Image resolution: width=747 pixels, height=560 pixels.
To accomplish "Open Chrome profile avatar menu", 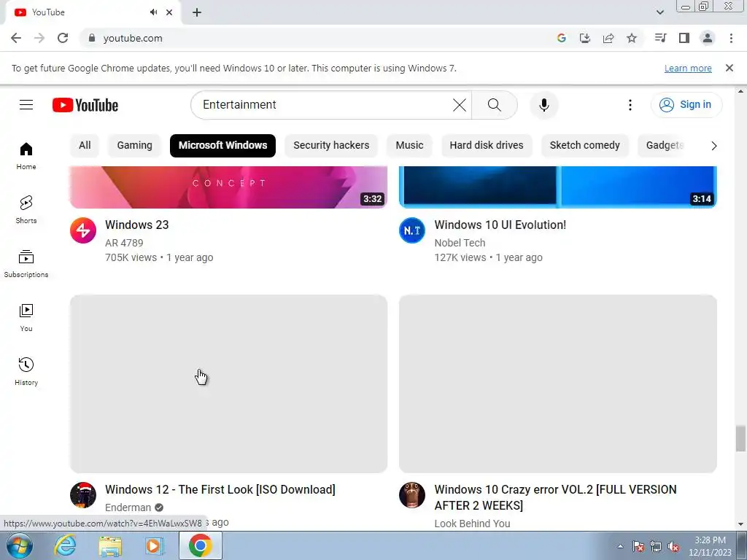I will 708,38.
